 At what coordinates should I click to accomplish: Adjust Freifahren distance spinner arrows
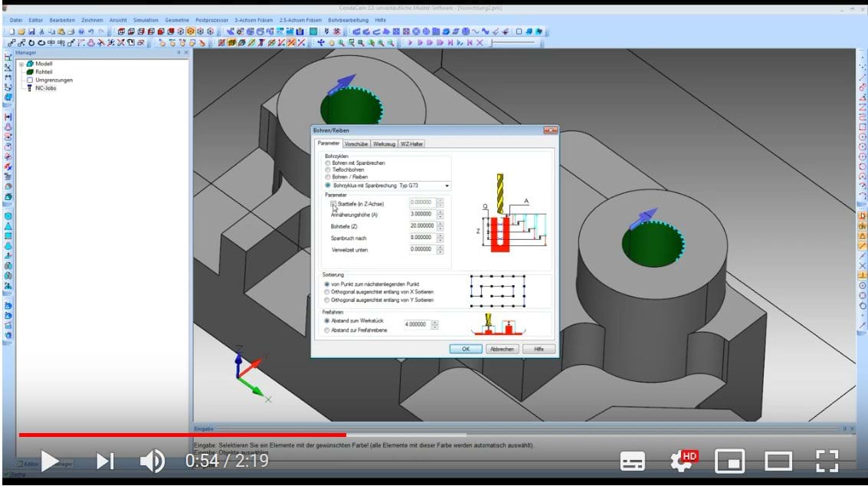434,325
